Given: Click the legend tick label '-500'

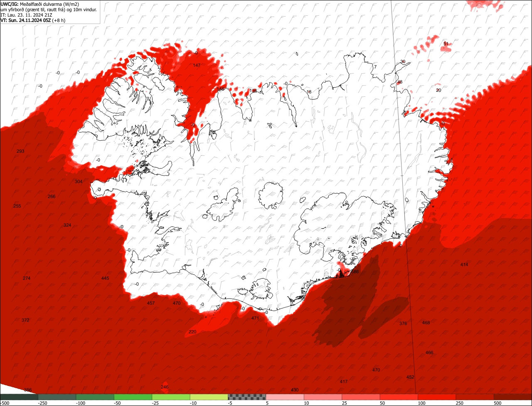Looking at the screenshot, I should coord(5,403).
